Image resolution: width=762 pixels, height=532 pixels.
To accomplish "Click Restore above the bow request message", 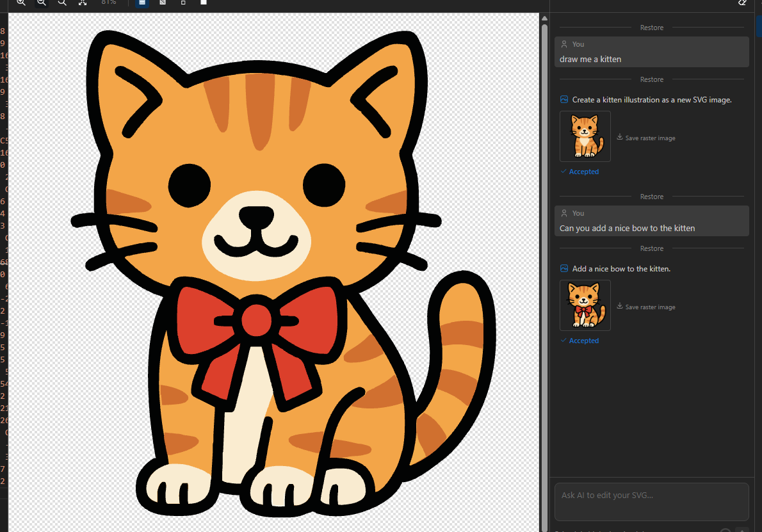I will (652, 197).
